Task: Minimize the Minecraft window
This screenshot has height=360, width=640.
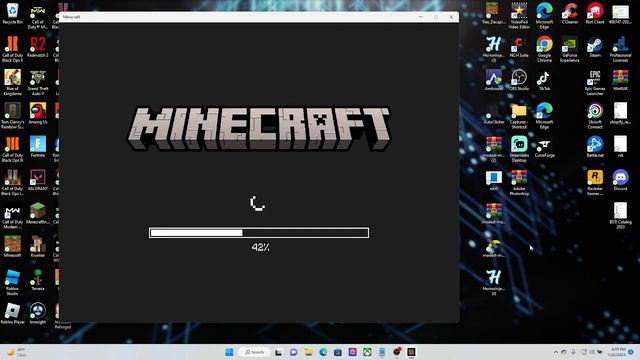Action: click(421, 17)
